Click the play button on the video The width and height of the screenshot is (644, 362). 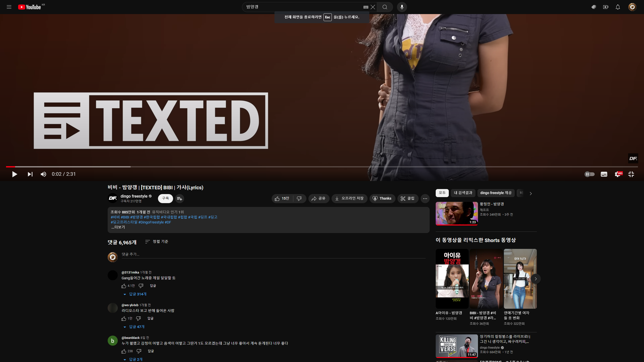tap(15, 174)
